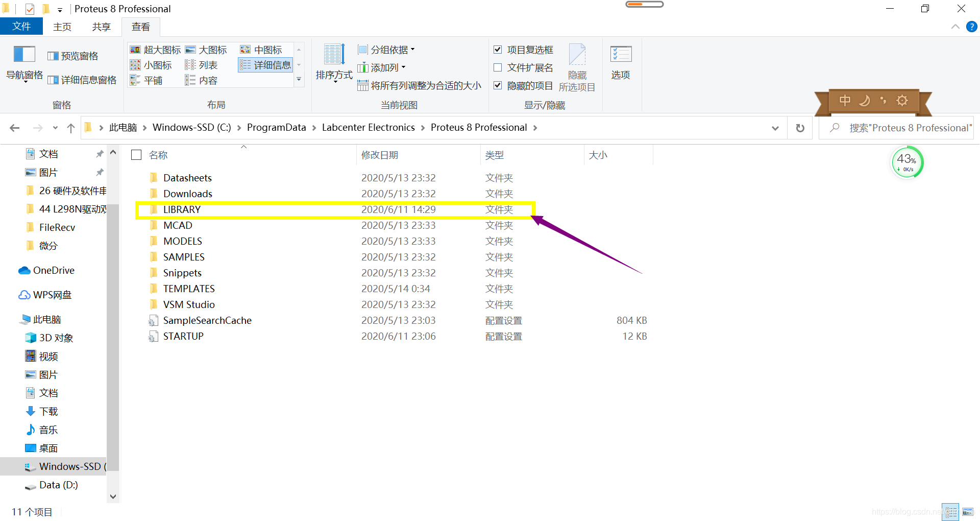Go back with the Back arrow
This screenshot has height=521, width=980.
pos(15,128)
